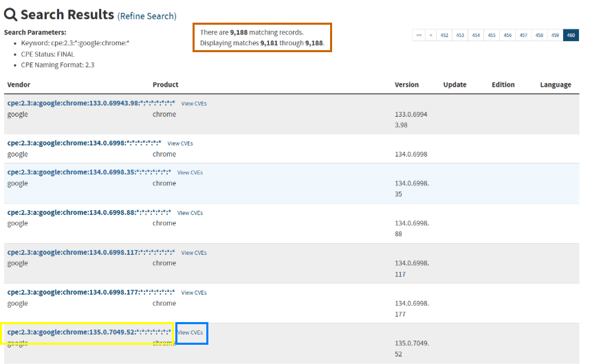This screenshot has height=364, width=590.
Task: Open CPE link for chrome 135.0.7049.52
Action: coord(89,332)
